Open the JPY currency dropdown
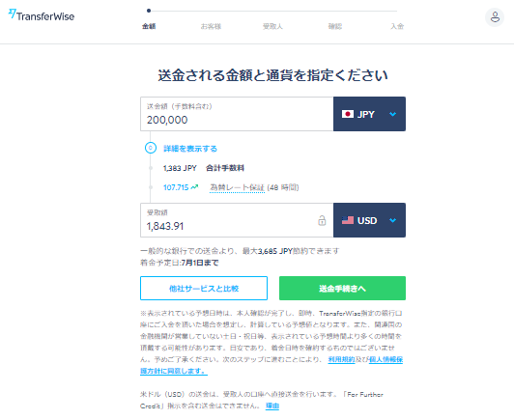Viewport: 514px width, 420px height. 369,114
